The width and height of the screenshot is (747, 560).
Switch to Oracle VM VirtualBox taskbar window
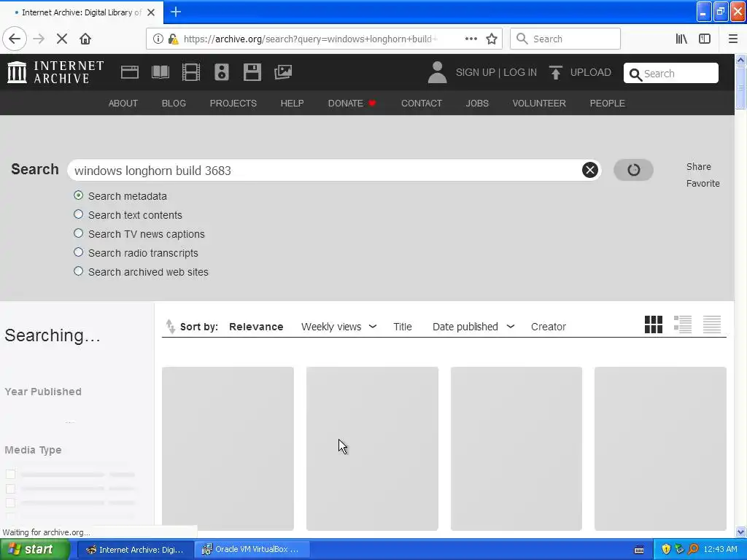[253, 549]
